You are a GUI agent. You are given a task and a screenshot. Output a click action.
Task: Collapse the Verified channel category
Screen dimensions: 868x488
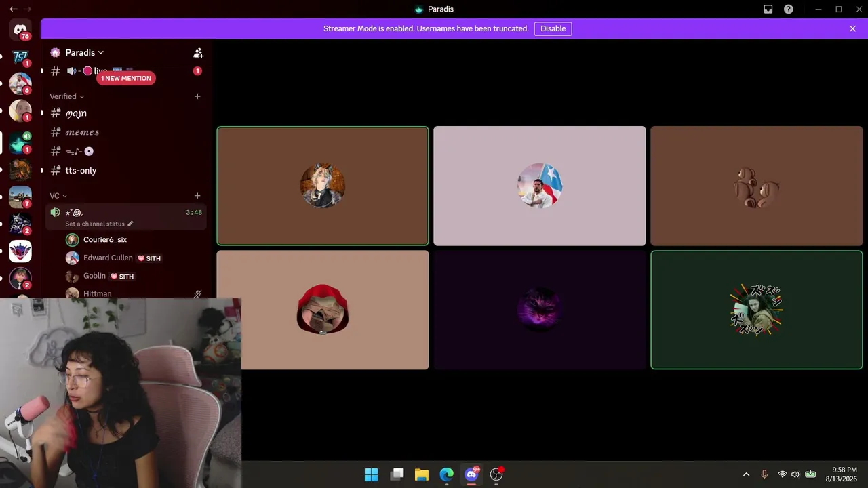tap(66, 96)
